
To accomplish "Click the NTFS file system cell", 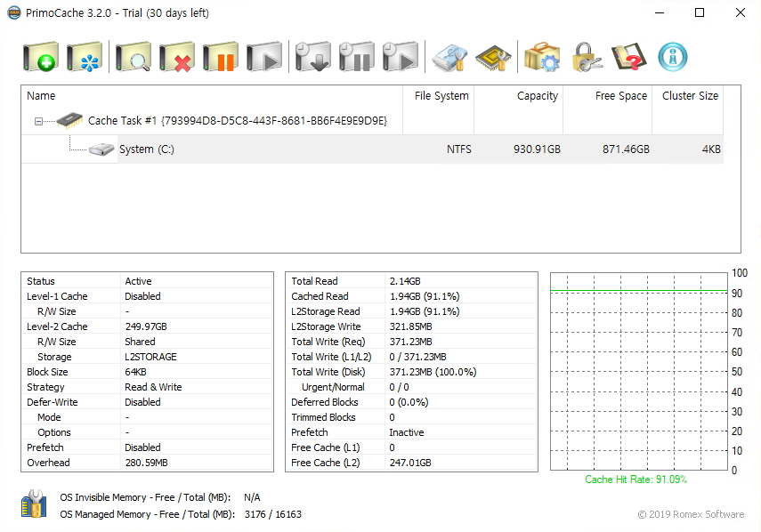I will click(458, 149).
